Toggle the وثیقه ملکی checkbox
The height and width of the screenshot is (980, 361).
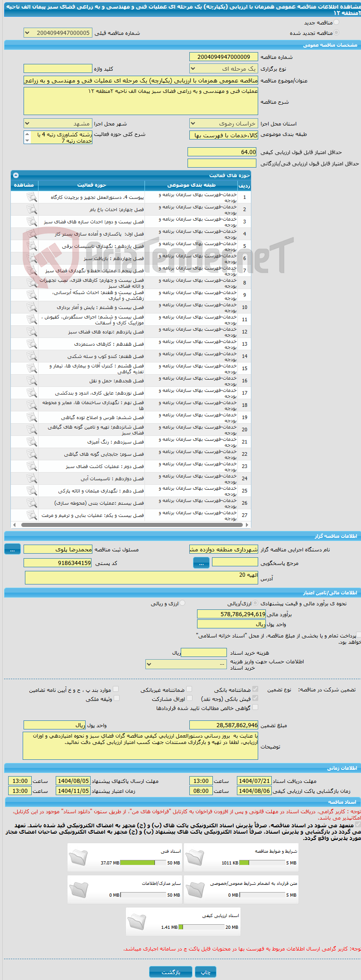pos(116,698)
